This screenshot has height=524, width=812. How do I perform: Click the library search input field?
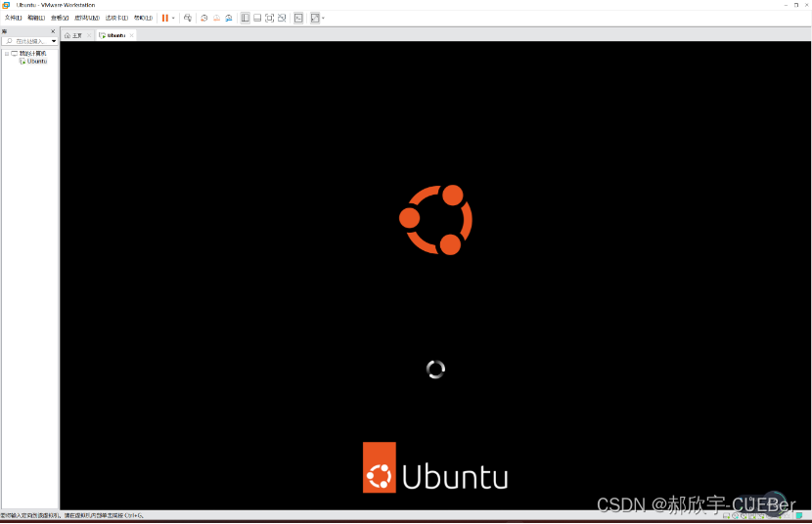click(x=29, y=41)
